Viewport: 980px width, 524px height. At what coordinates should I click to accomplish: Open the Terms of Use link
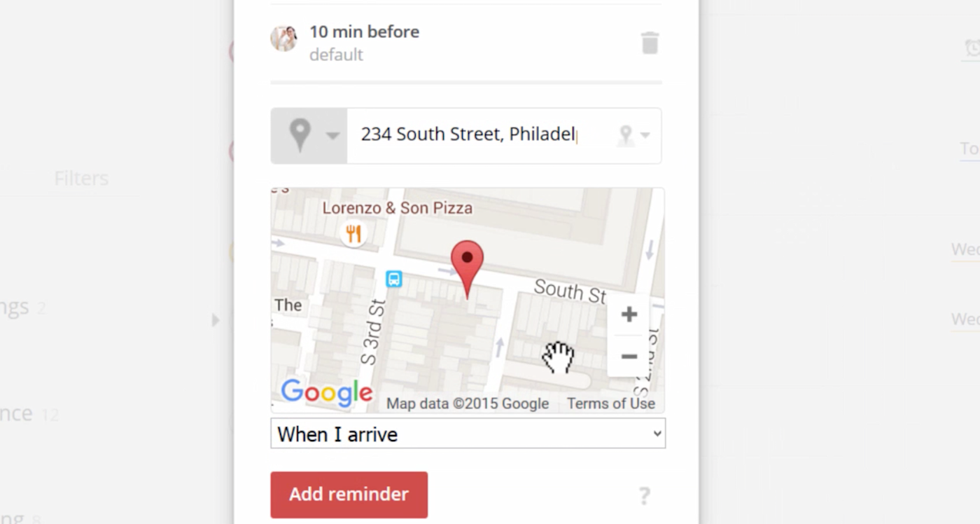(611, 404)
